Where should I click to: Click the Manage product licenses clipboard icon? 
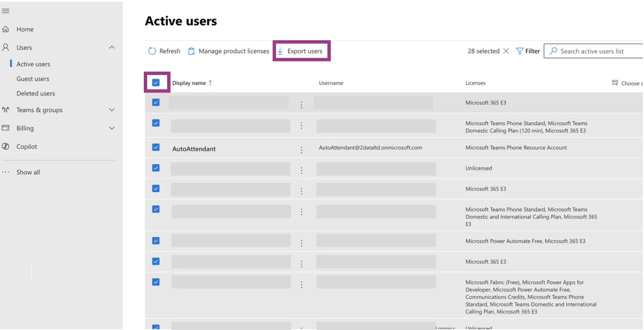point(191,51)
